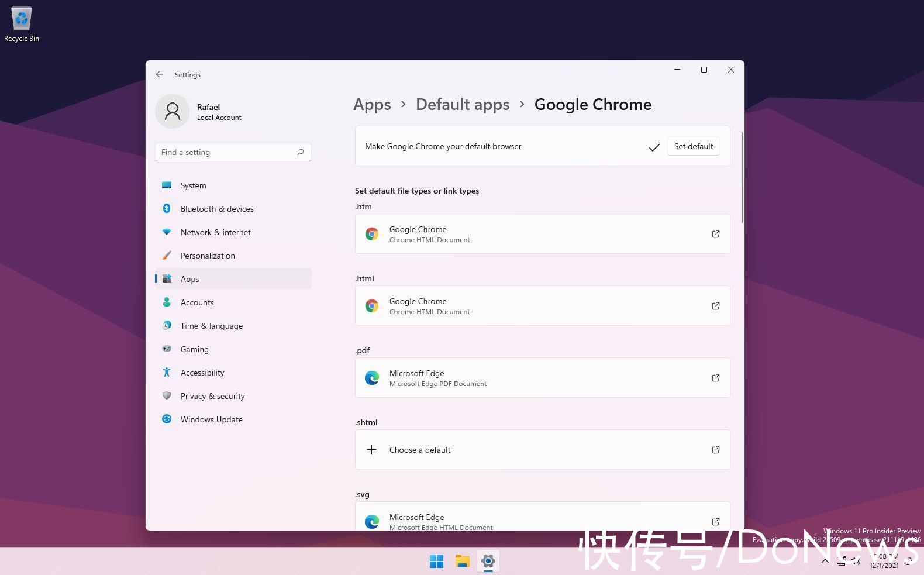Open Recycle Bin on the desktop
924x575 pixels.
[x=22, y=24]
